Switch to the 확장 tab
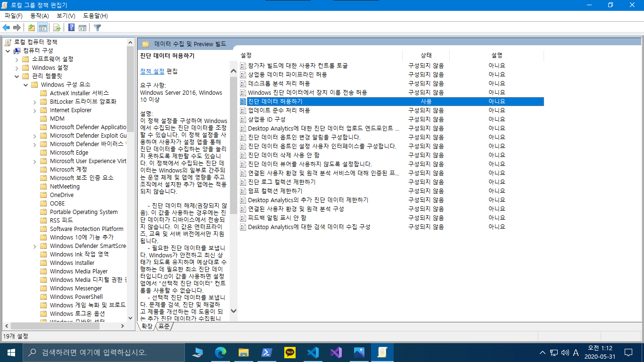644x362 pixels. pos(147,326)
